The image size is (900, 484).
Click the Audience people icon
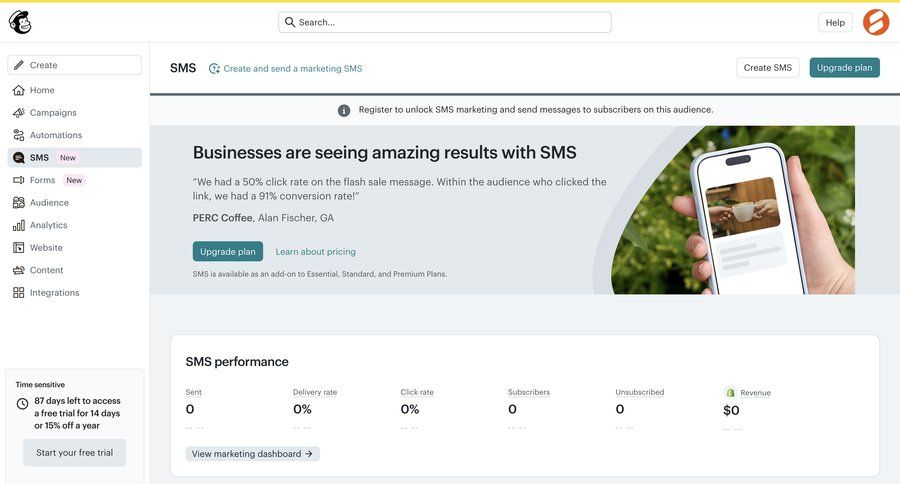point(19,202)
